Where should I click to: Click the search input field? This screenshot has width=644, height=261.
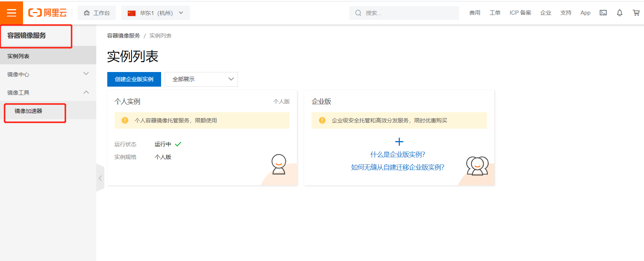tap(404, 13)
